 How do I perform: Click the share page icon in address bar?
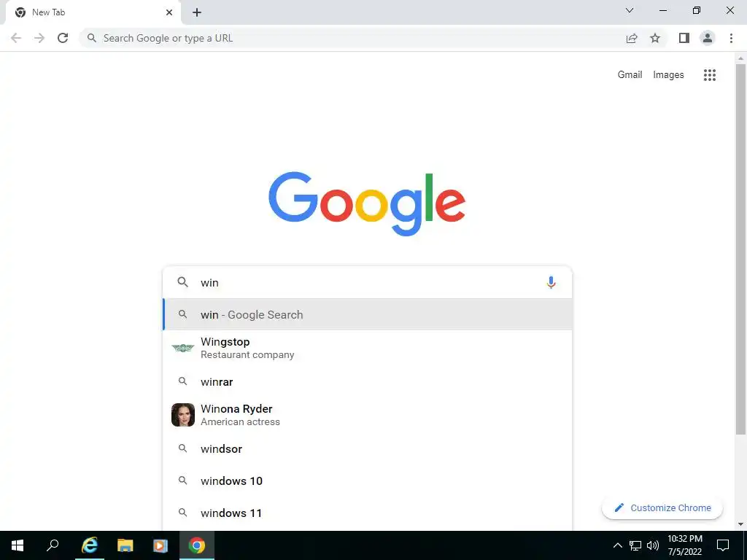click(632, 38)
